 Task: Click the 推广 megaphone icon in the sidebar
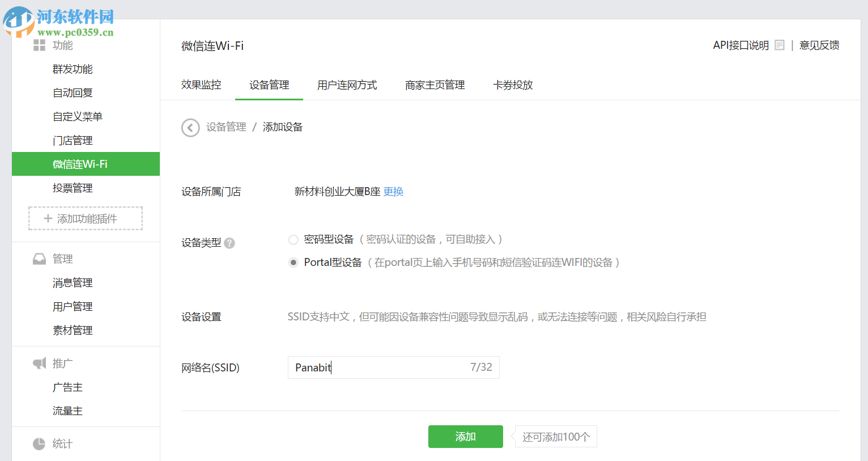tap(39, 363)
